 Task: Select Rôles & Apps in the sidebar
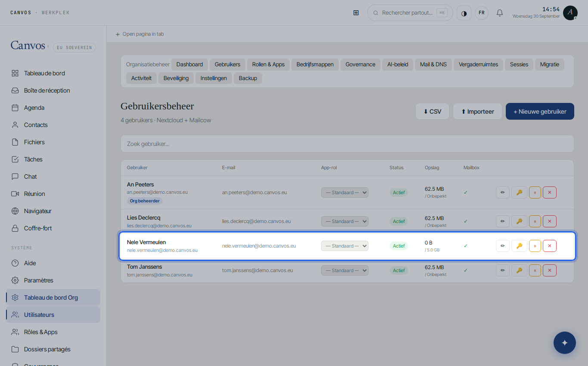[x=53, y=332]
